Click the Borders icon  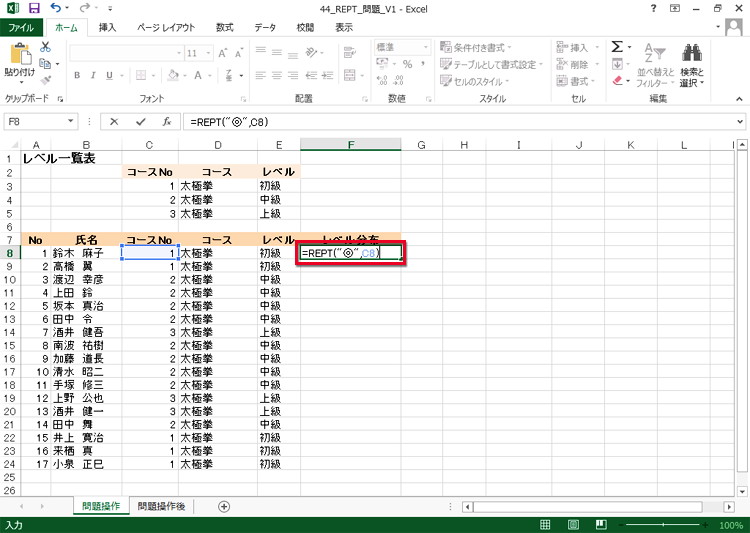pos(141,75)
